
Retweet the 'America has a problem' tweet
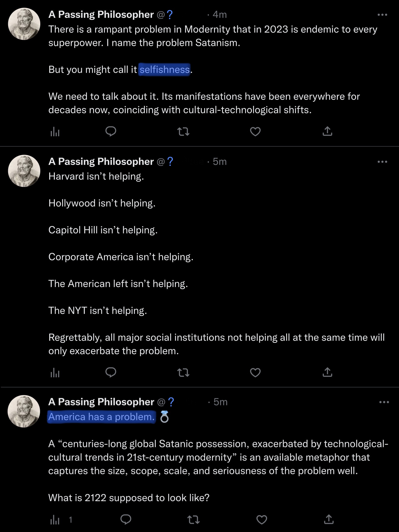[194, 520]
